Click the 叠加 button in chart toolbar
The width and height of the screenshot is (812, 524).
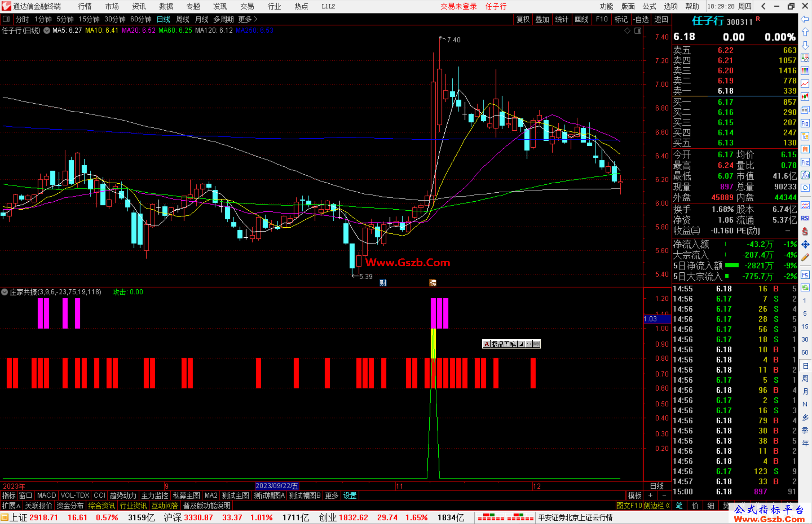(x=542, y=19)
